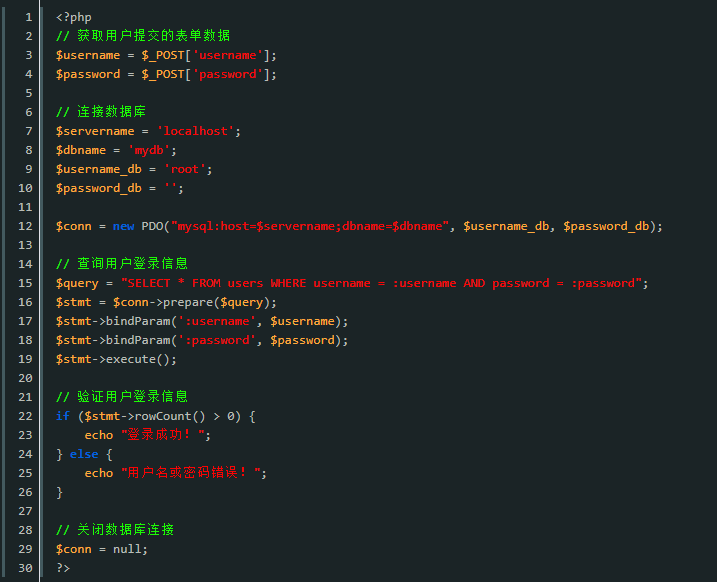Click line number 22 in the gutter
The height and width of the screenshot is (582, 717).
tap(25, 416)
